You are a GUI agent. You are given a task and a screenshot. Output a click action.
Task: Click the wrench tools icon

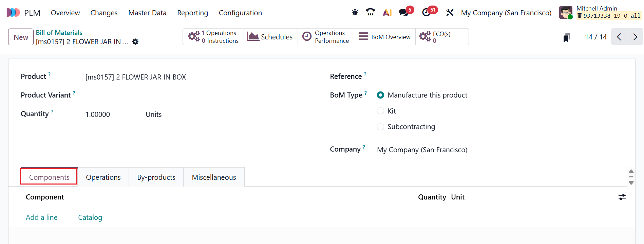(x=450, y=13)
